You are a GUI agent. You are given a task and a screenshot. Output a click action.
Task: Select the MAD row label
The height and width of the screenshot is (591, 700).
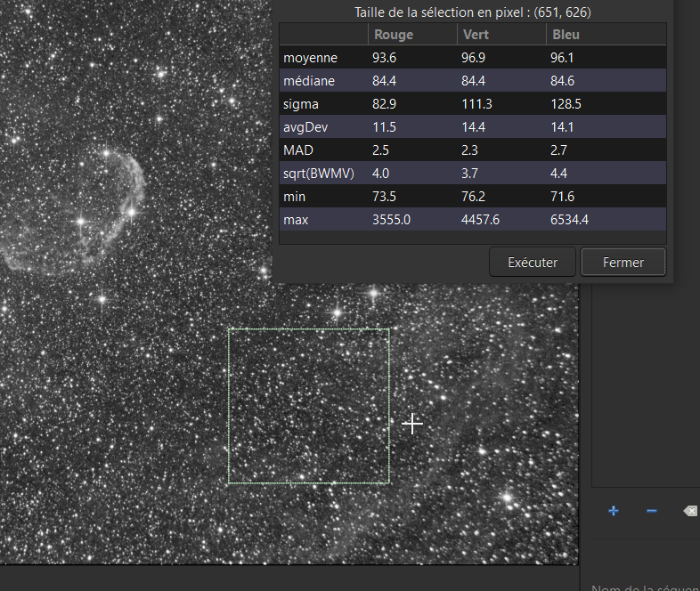click(298, 150)
